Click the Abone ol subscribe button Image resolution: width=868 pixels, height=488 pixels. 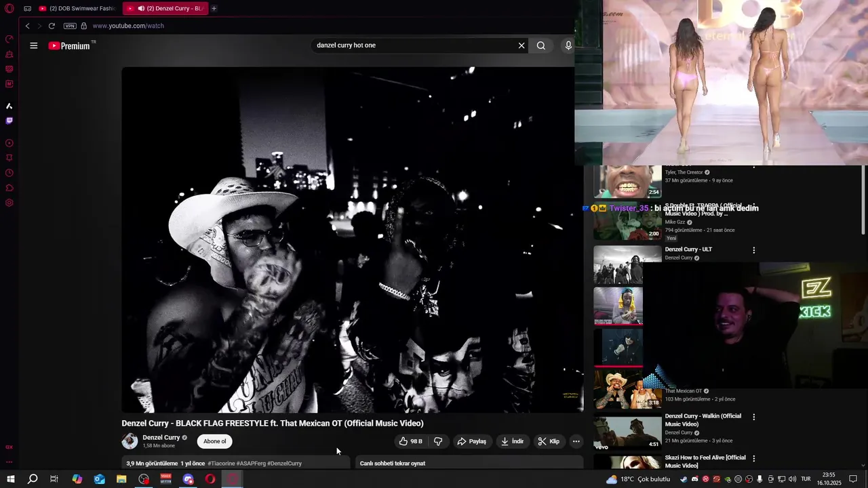(215, 441)
